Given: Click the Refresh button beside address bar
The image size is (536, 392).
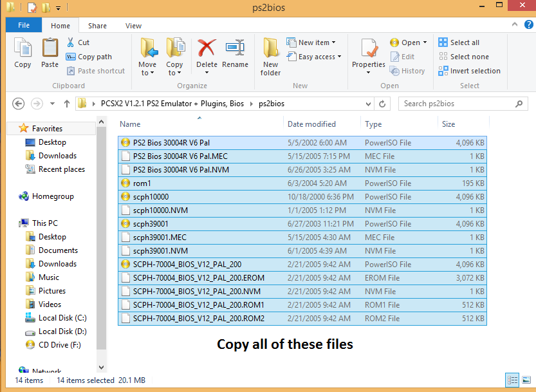Looking at the screenshot, I should (382, 104).
